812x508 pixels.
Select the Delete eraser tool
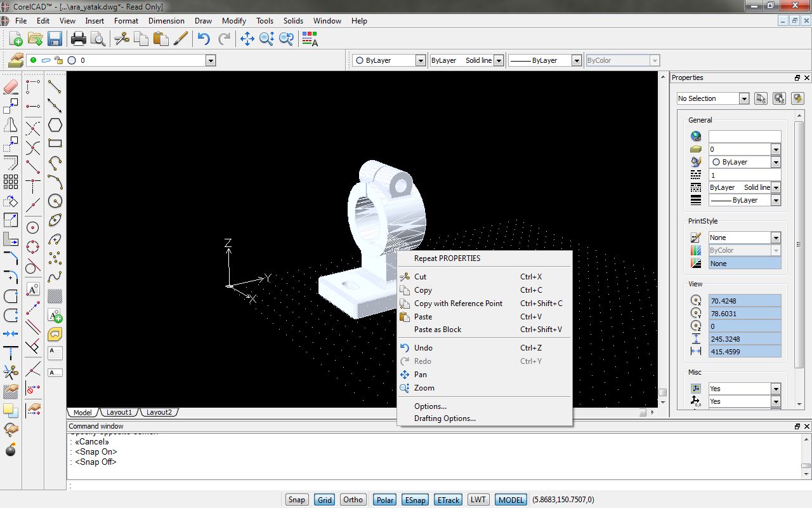pos(11,87)
